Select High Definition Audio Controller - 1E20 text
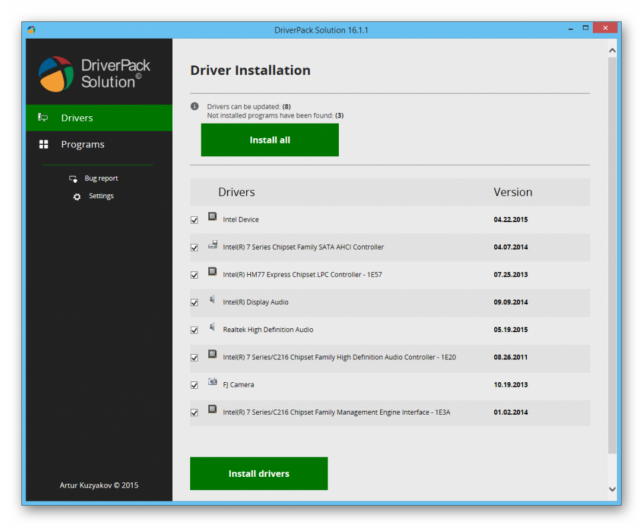 (339, 357)
